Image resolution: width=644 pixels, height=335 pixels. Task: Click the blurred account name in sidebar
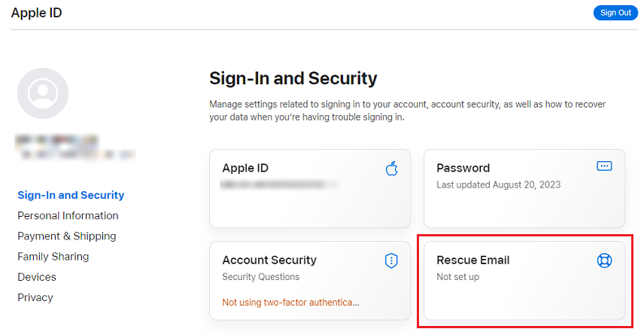coord(74,147)
